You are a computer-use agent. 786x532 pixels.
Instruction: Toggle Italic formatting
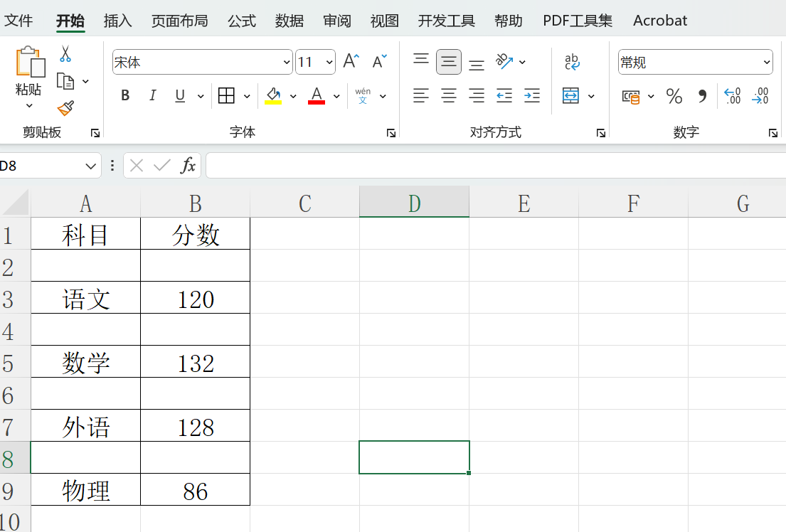pos(153,96)
